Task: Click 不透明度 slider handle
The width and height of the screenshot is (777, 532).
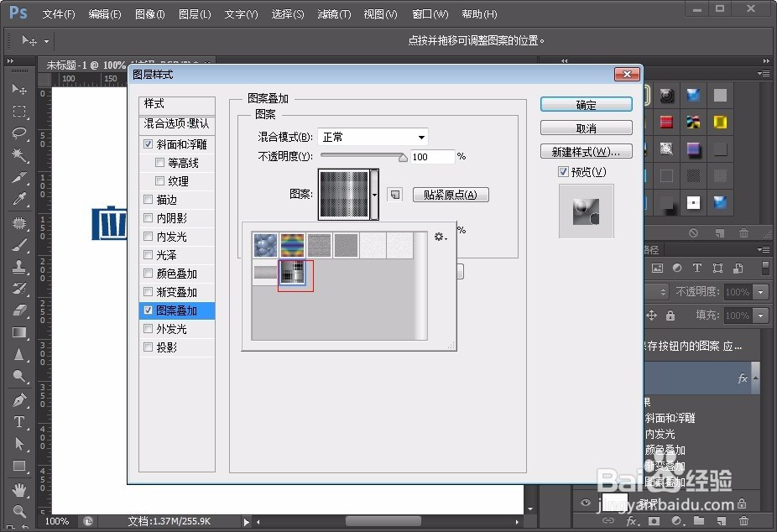Action: [x=403, y=158]
